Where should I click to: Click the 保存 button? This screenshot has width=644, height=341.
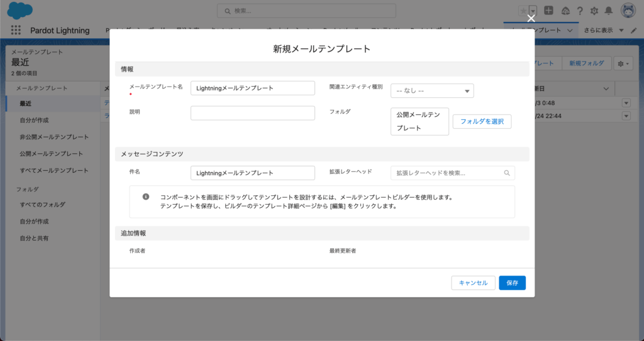(x=512, y=283)
